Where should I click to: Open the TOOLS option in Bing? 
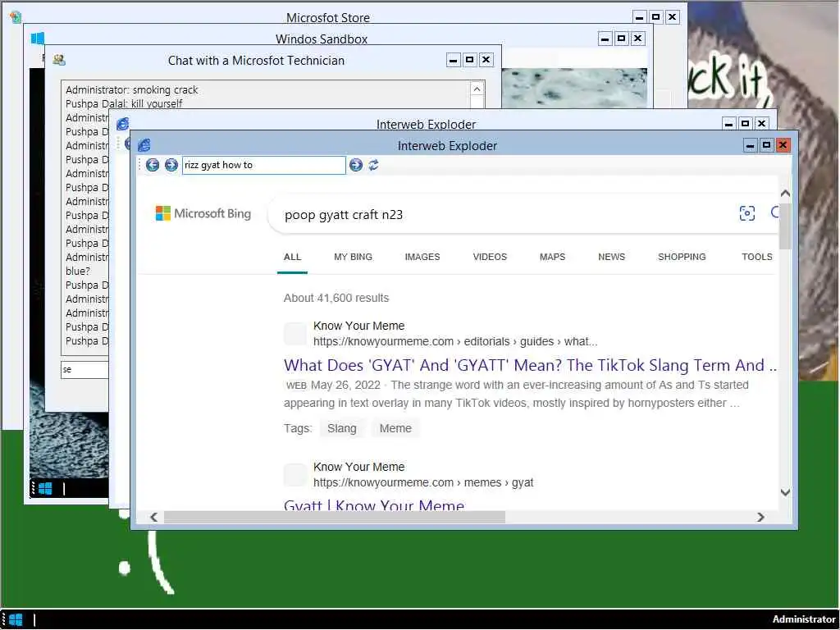756,257
